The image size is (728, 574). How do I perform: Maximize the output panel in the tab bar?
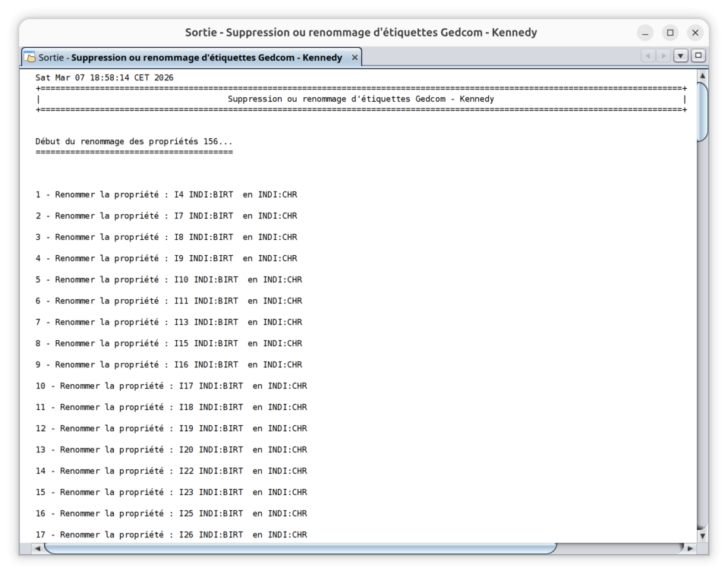698,56
